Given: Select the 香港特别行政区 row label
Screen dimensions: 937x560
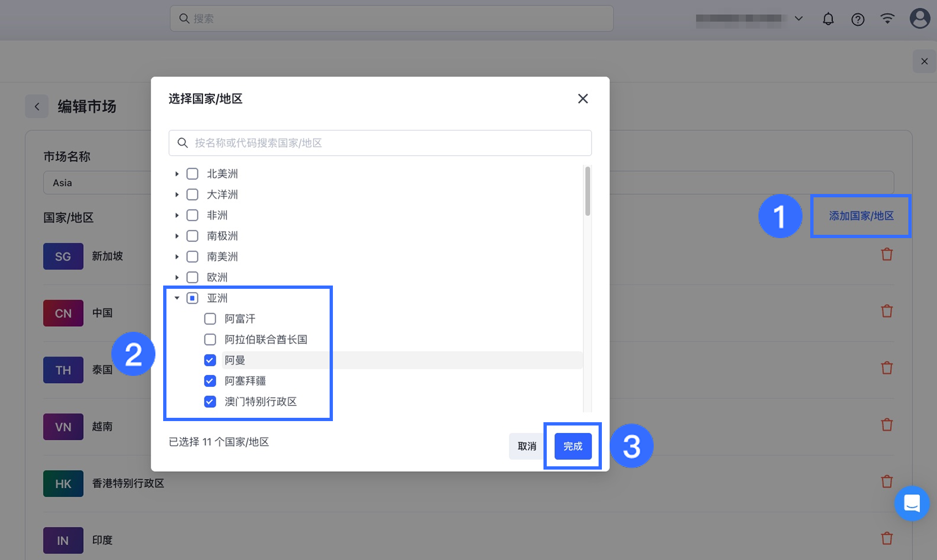Looking at the screenshot, I should tap(128, 483).
